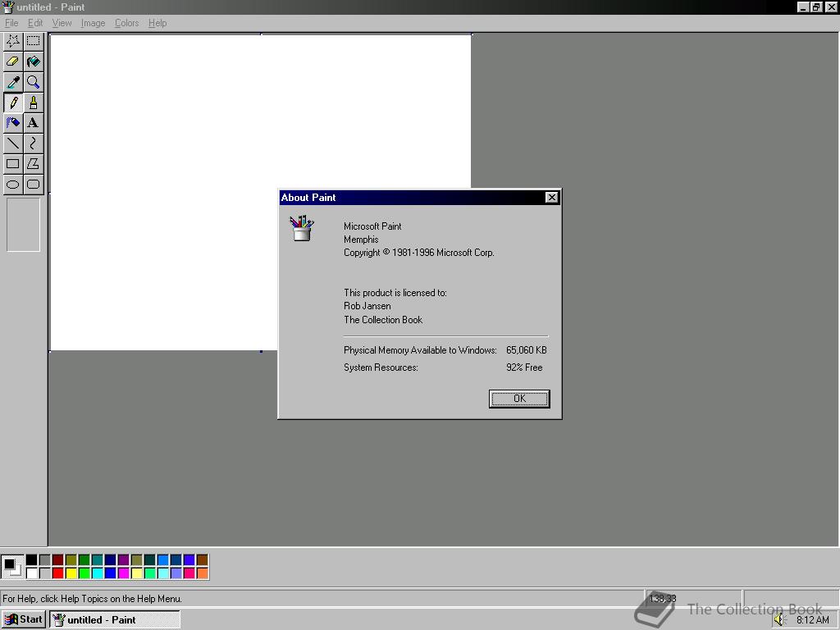Close the About Paint dialog
840x630 pixels.
(551, 198)
